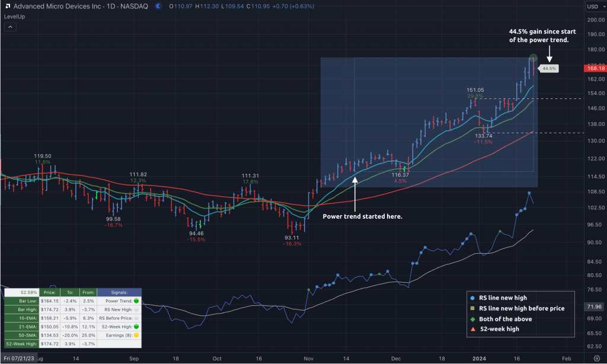The width and height of the screenshot is (607, 364).
Task: Click the '44.5% gain since start' callout
Action: click(541, 35)
